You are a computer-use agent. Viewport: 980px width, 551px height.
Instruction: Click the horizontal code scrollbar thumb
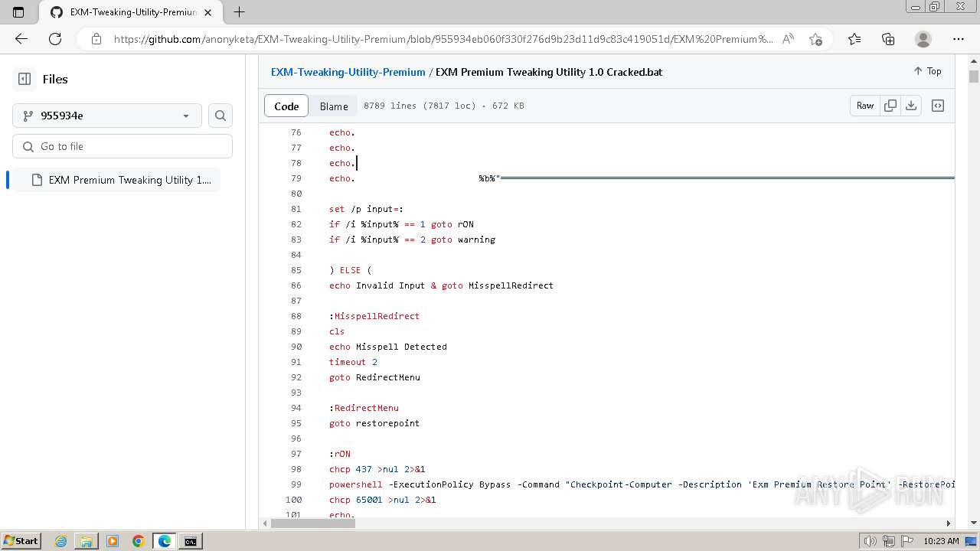(x=312, y=523)
